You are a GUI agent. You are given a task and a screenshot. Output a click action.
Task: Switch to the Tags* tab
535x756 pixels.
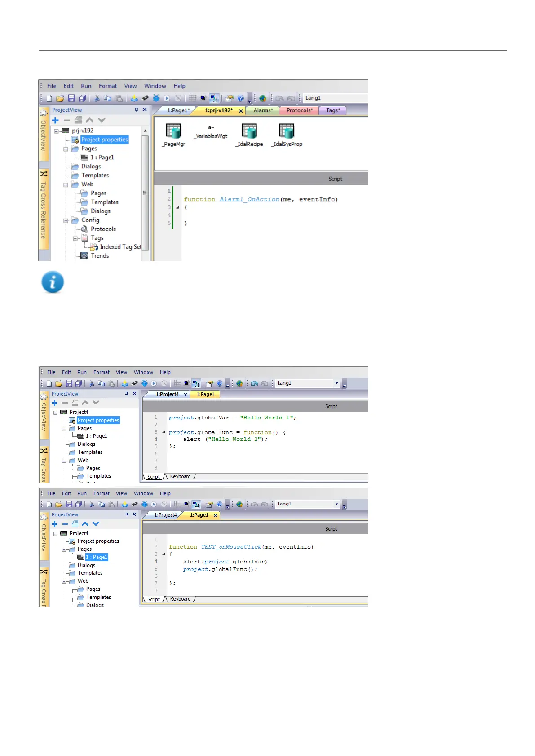333,110
